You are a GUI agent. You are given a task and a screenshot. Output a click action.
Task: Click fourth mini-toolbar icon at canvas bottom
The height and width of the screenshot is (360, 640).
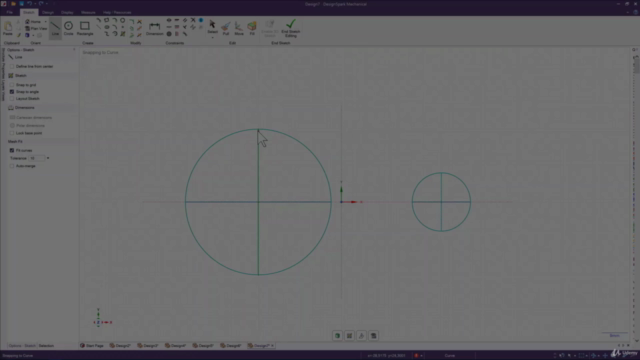click(x=373, y=336)
